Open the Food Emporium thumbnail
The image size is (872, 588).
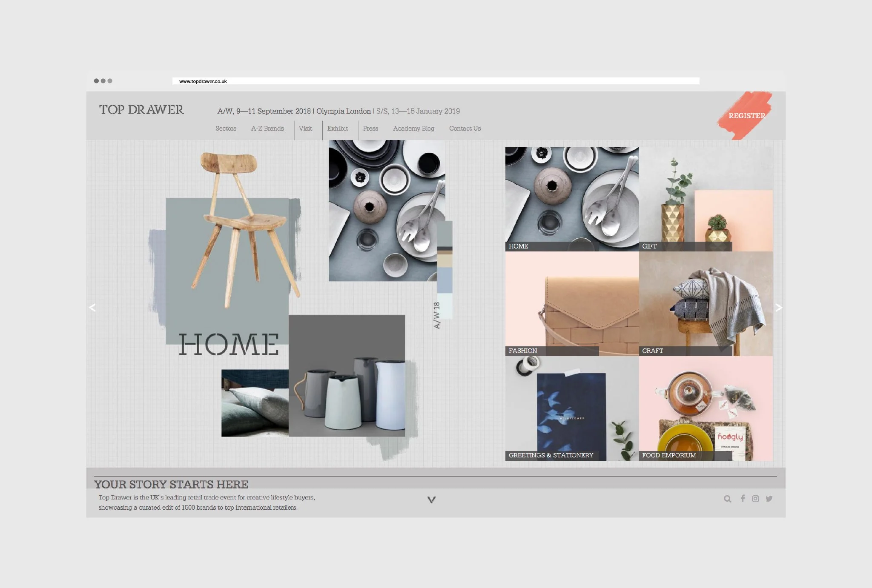(x=706, y=408)
